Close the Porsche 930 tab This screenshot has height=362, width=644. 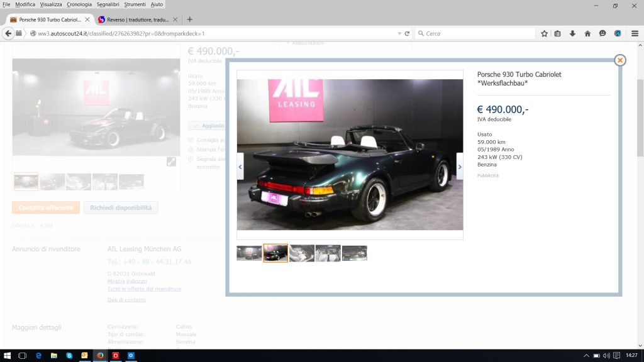point(87,19)
